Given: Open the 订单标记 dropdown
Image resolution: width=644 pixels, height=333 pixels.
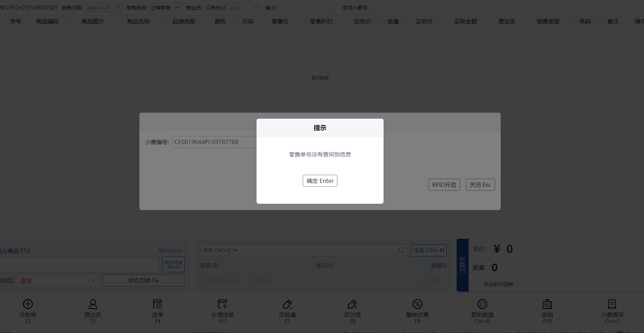Looking at the screenshot, I should tap(245, 8).
